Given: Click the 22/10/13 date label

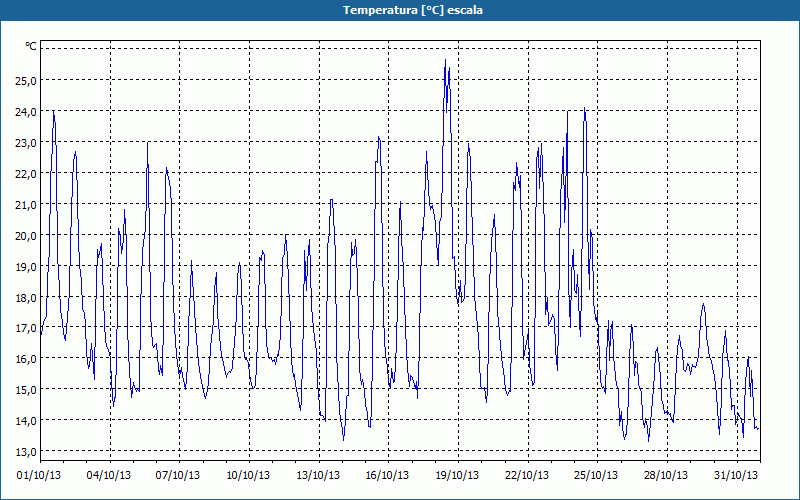Looking at the screenshot, I should click(527, 475).
